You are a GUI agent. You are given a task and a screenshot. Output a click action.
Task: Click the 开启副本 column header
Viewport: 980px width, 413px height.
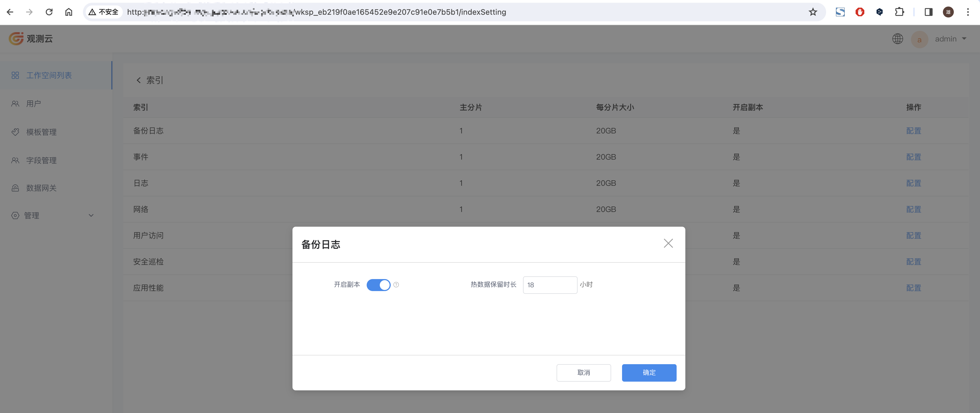coord(748,108)
